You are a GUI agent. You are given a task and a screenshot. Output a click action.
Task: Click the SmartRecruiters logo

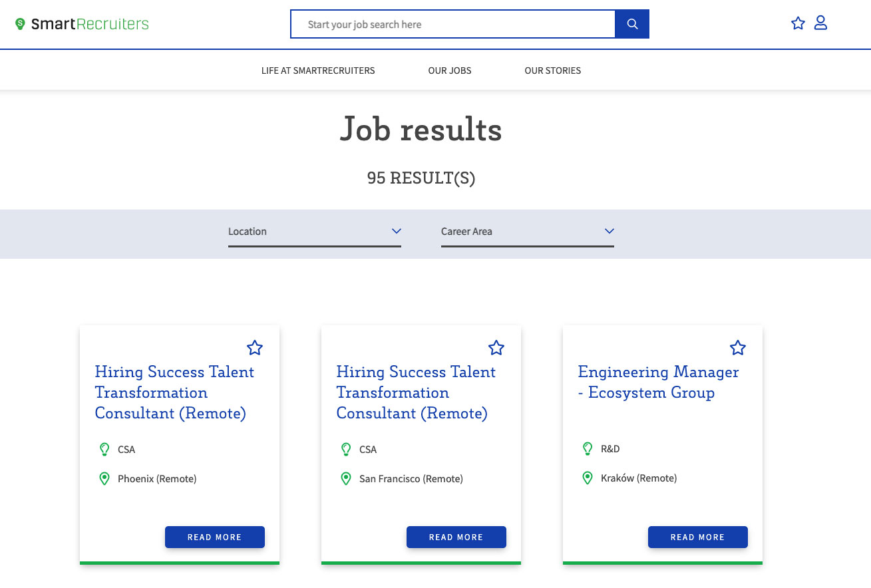pyautogui.click(x=82, y=25)
